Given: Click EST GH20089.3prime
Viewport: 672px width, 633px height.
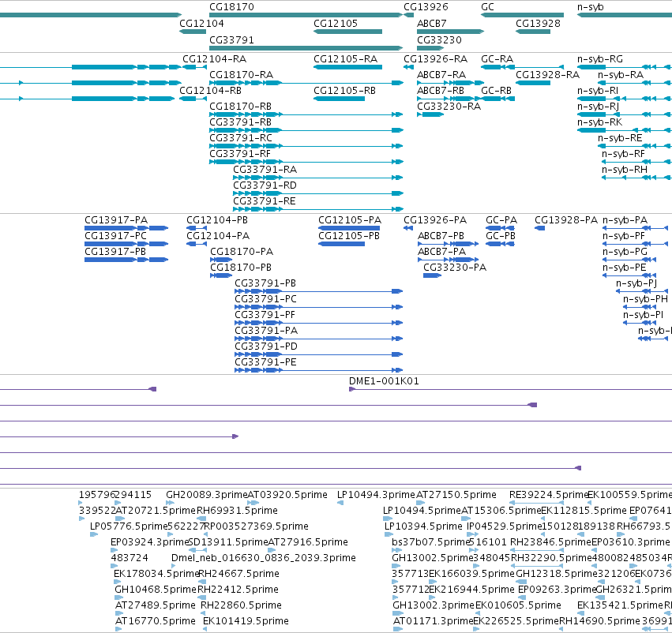Looking at the screenshot, I should click(x=168, y=503).
